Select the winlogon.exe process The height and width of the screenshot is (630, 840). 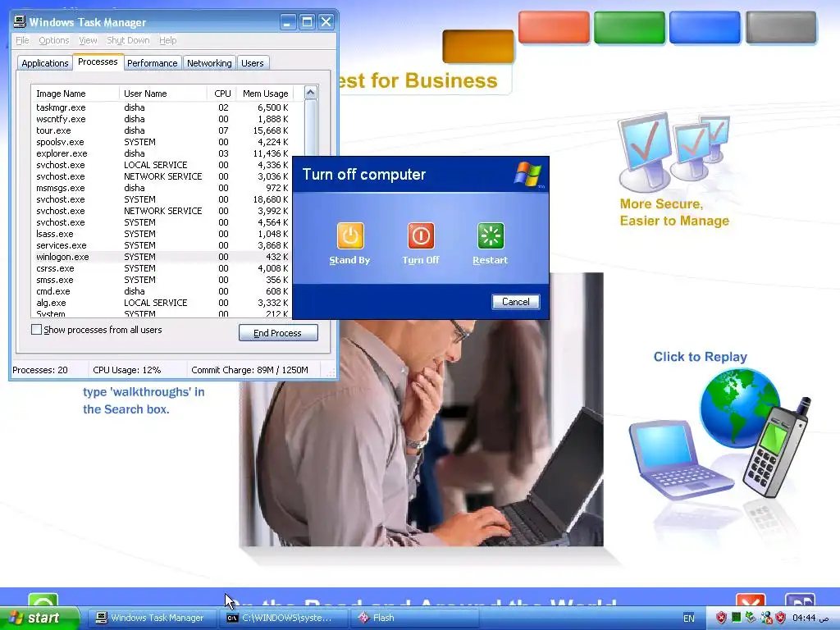pyautogui.click(x=162, y=257)
